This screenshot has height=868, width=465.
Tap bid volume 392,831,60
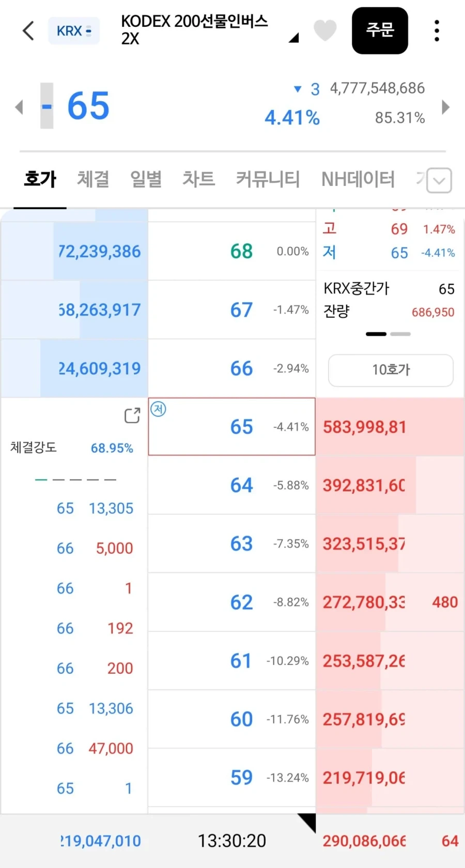point(364,485)
